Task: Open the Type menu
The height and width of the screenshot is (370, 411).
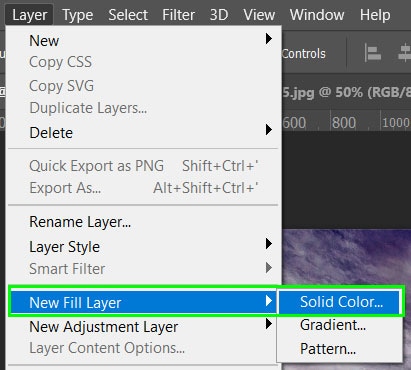Action: [x=78, y=15]
